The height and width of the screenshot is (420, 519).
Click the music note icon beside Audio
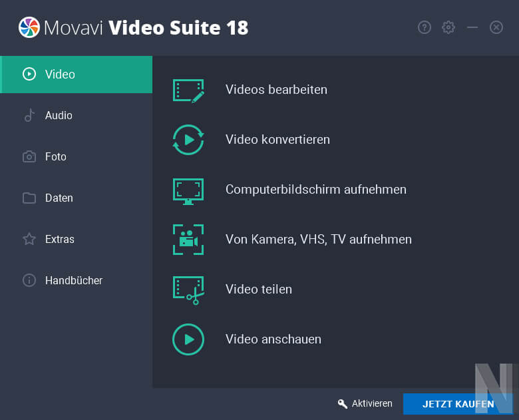pyautogui.click(x=29, y=115)
